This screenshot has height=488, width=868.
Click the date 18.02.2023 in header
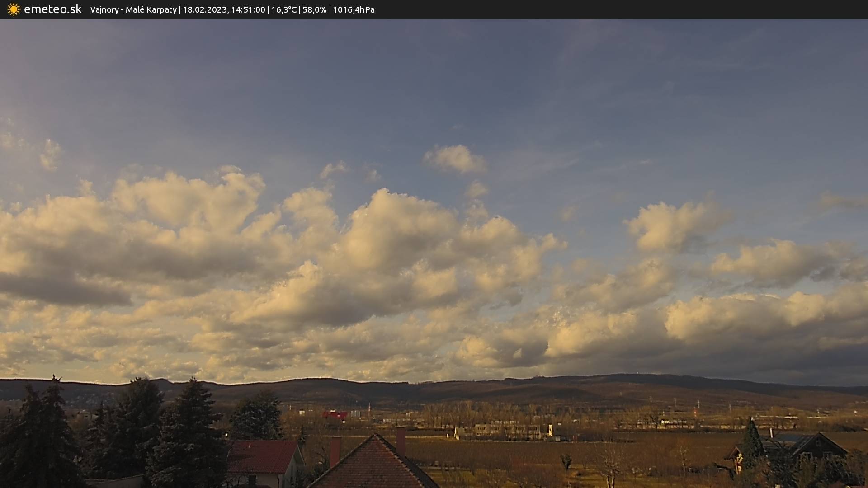coord(204,10)
